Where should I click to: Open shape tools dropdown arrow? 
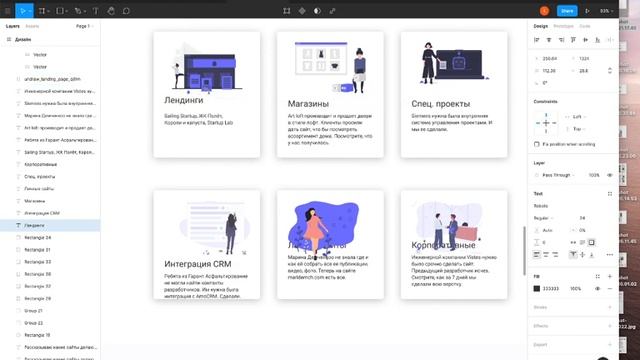[x=67, y=11]
